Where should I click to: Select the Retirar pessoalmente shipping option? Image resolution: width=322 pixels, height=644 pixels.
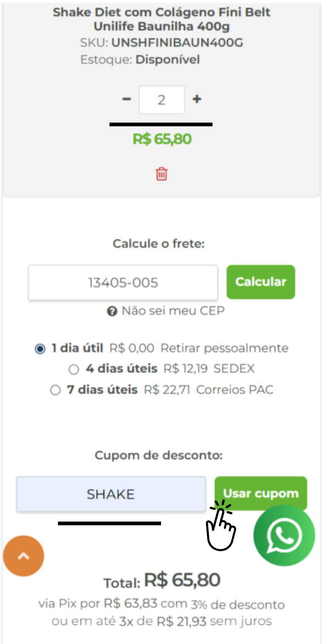40,349
